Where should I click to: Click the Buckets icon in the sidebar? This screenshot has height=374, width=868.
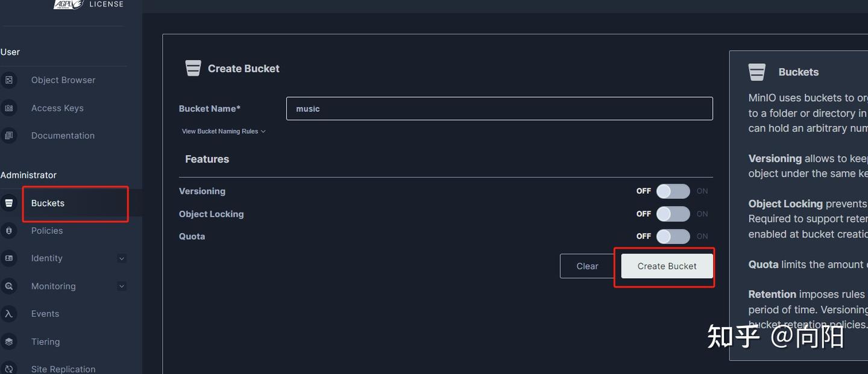pyautogui.click(x=8, y=204)
